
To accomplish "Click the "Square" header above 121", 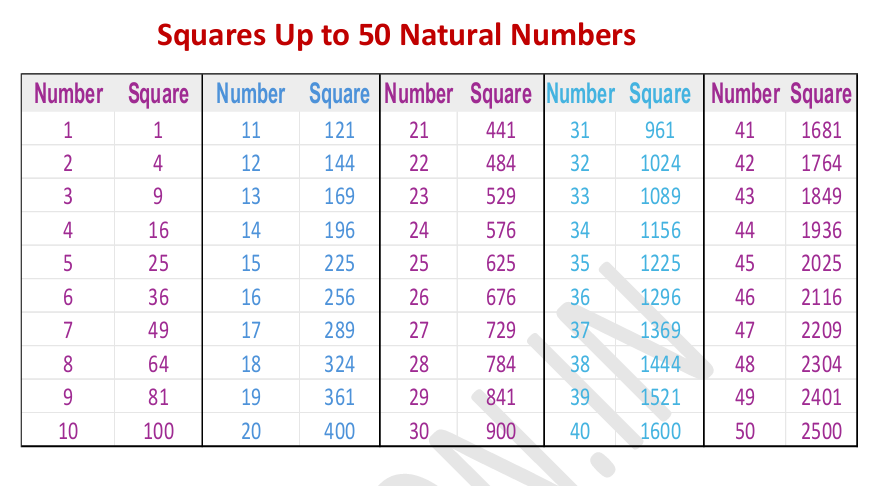I will pos(339,94).
